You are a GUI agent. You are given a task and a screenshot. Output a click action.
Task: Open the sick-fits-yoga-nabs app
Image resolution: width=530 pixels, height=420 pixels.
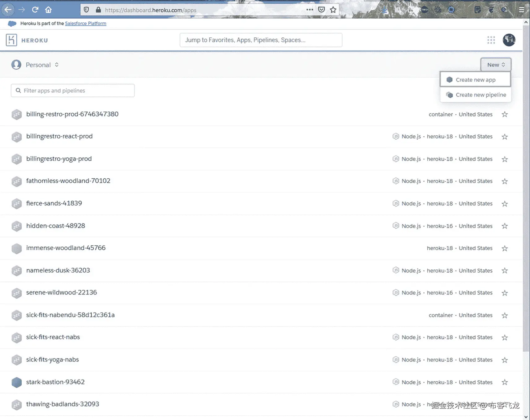coord(53,360)
